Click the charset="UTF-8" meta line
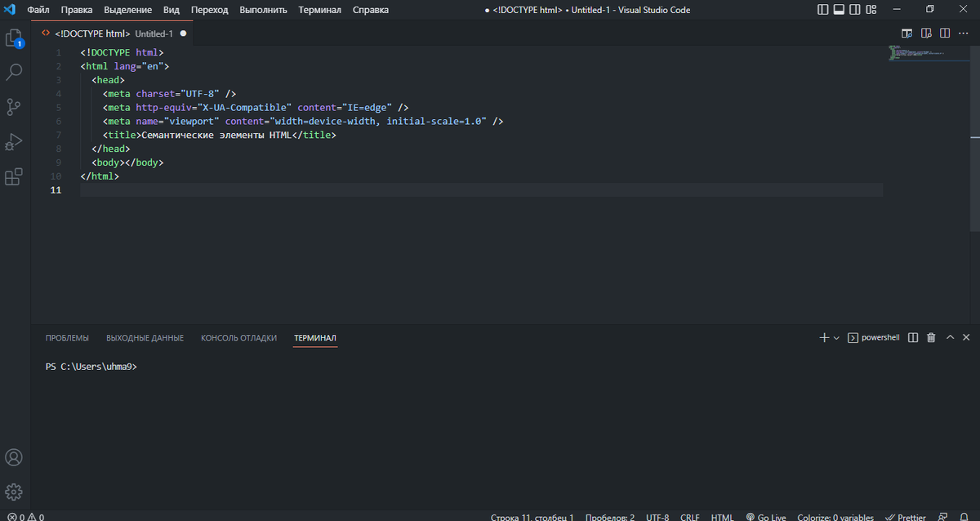Viewport: 980px width, 521px height. (x=169, y=94)
